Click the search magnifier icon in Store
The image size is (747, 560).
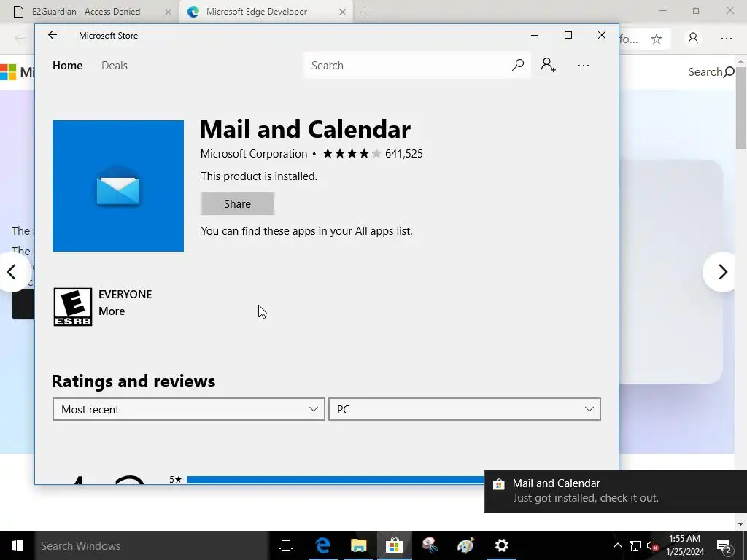coord(518,65)
